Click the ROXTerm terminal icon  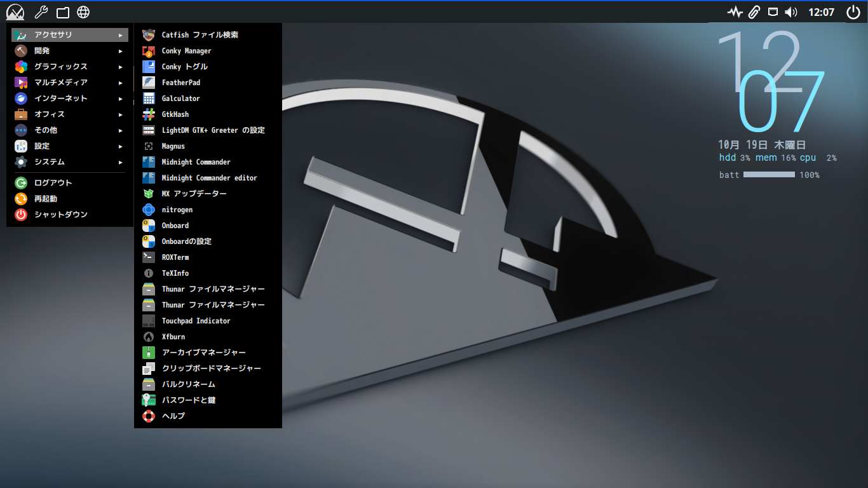pyautogui.click(x=149, y=257)
